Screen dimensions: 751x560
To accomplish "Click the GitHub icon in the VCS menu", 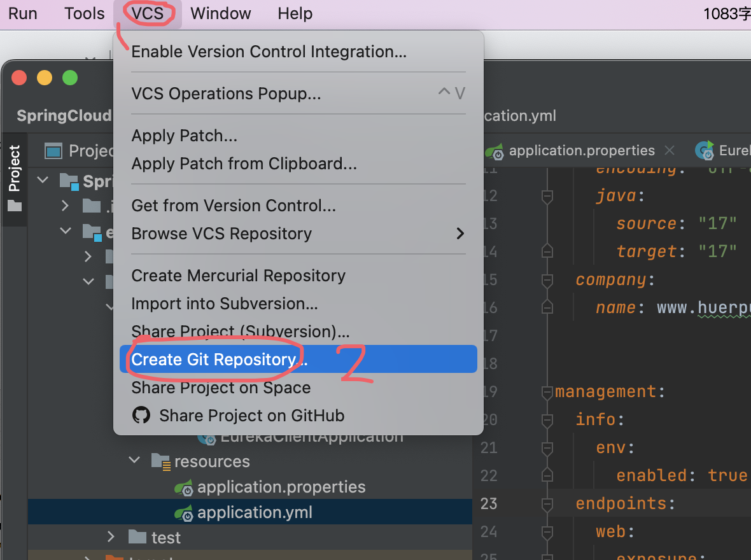I will (141, 416).
